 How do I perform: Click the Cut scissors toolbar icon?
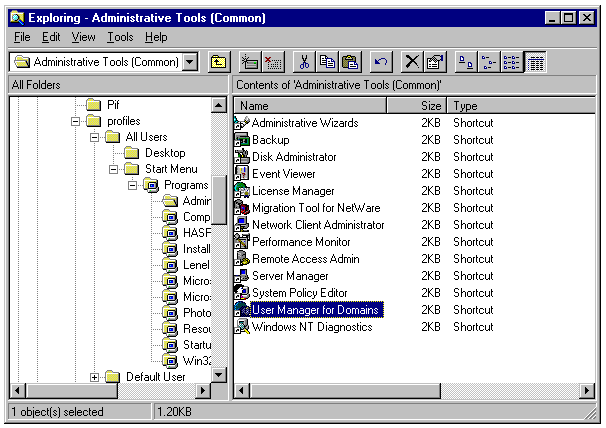tap(305, 62)
